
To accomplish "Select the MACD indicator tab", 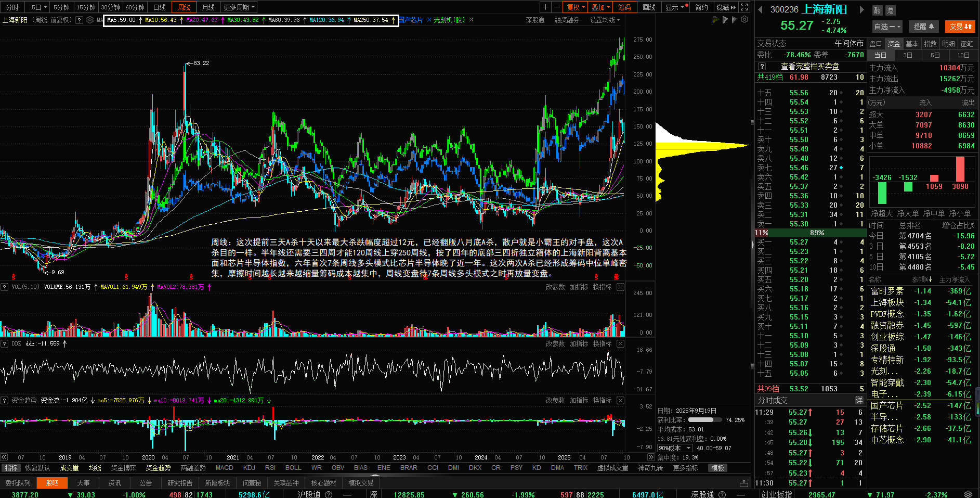I will (224, 468).
